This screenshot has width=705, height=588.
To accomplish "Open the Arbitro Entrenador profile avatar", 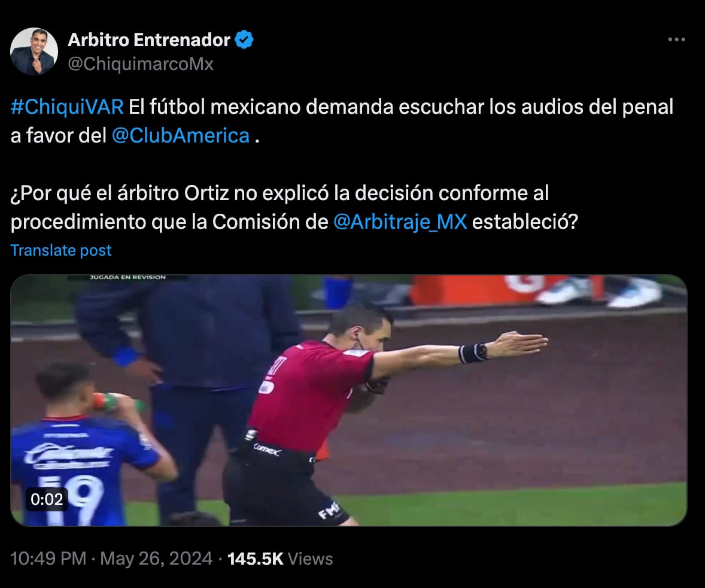I will [34, 51].
